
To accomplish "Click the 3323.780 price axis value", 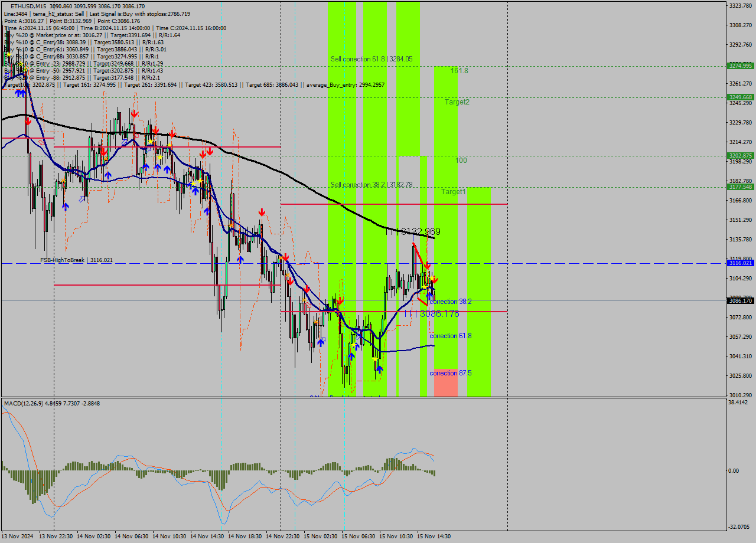I will click(x=741, y=5).
